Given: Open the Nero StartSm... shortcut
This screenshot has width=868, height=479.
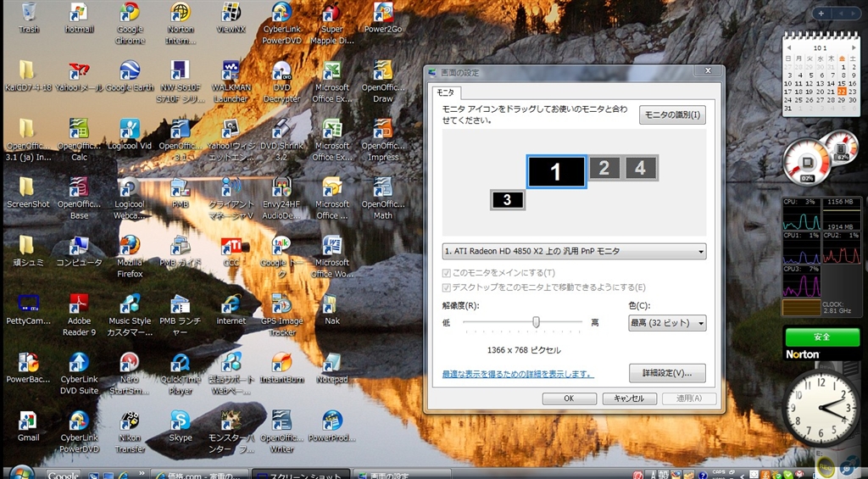Looking at the screenshot, I should tap(130, 373).
